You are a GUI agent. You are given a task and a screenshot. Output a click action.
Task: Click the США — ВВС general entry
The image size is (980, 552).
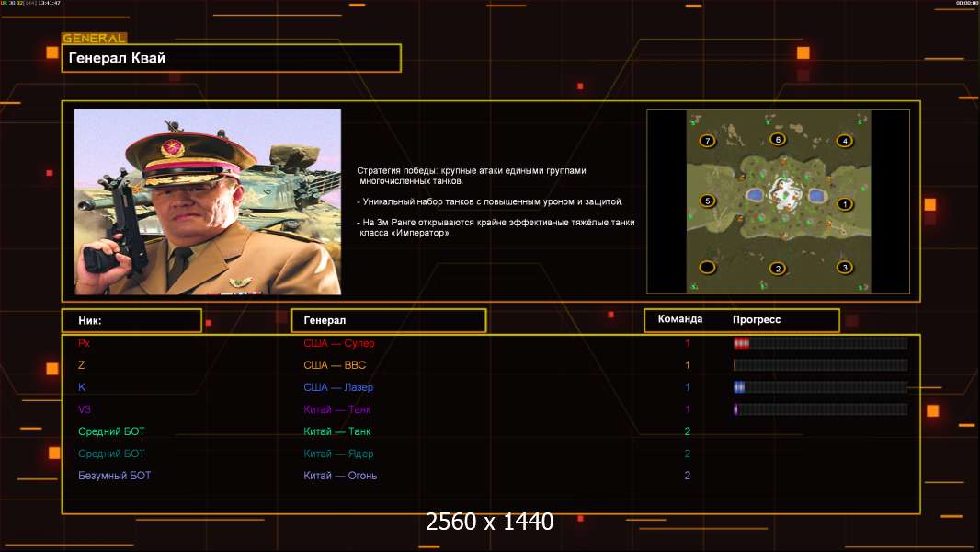[335, 365]
